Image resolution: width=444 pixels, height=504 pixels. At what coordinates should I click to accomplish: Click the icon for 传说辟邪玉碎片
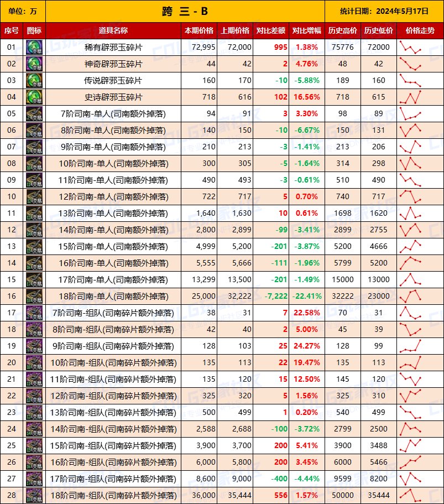coord(34,80)
